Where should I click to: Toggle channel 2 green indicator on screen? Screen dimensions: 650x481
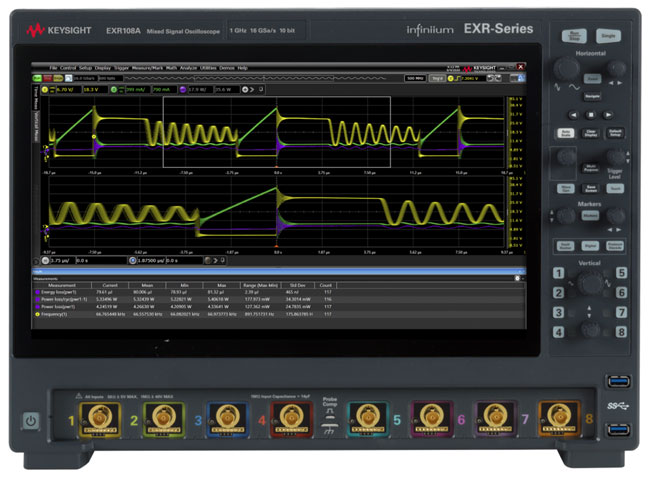pos(114,90)
